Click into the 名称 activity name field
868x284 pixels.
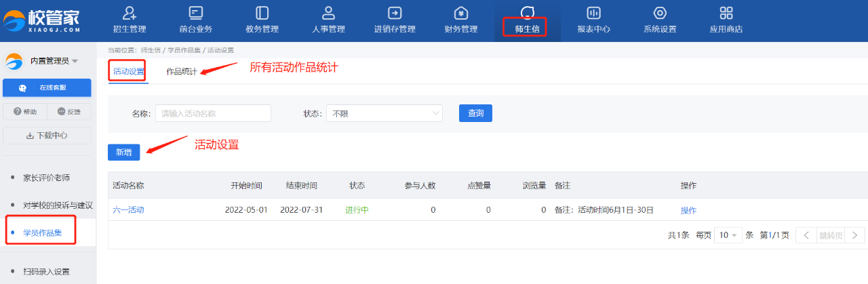click(x=213, y=114)
